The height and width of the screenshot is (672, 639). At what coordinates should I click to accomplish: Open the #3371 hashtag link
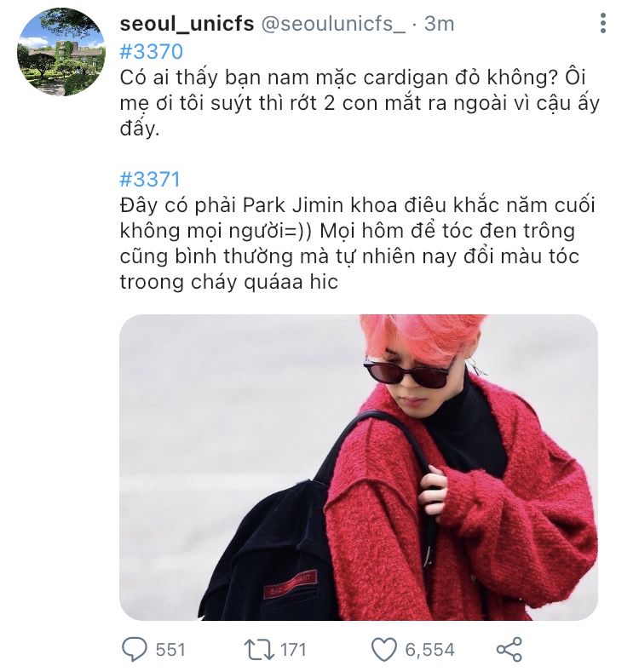[x=150, y=179]
